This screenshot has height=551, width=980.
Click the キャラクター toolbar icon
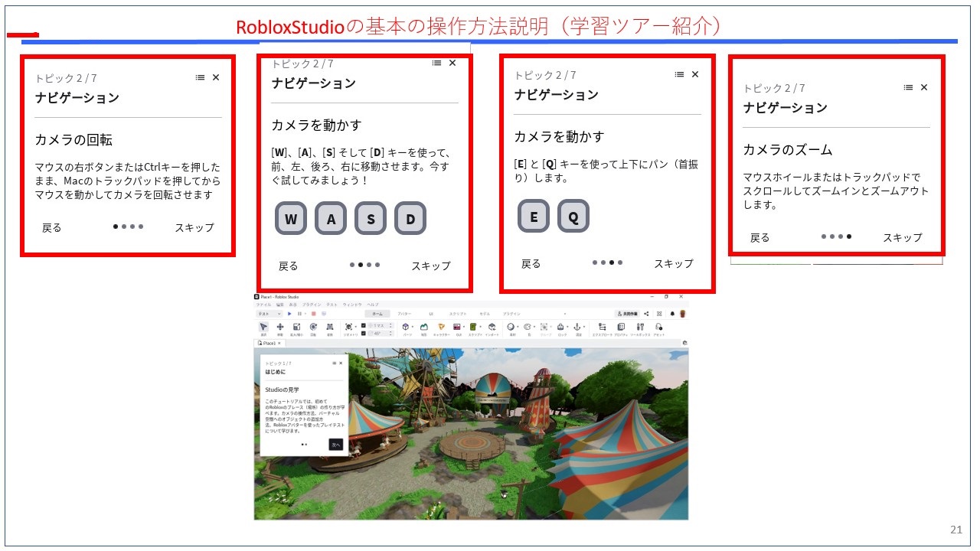coord(442,328)
